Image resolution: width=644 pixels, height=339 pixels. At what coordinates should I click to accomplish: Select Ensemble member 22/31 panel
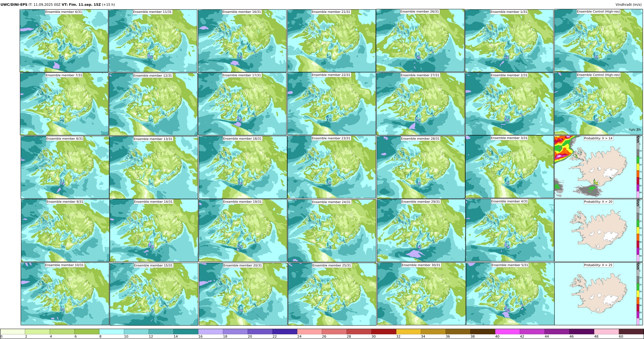coord(331,104)
